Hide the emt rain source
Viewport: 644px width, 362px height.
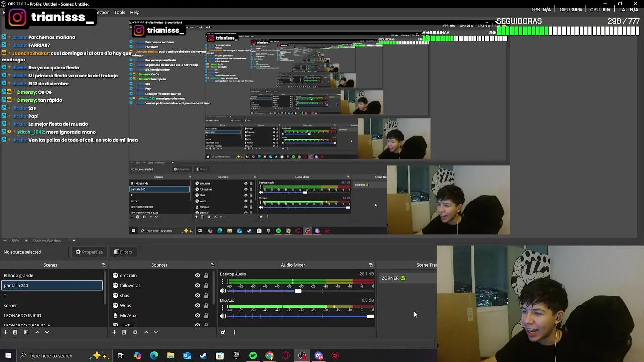[x=197, y=275]
